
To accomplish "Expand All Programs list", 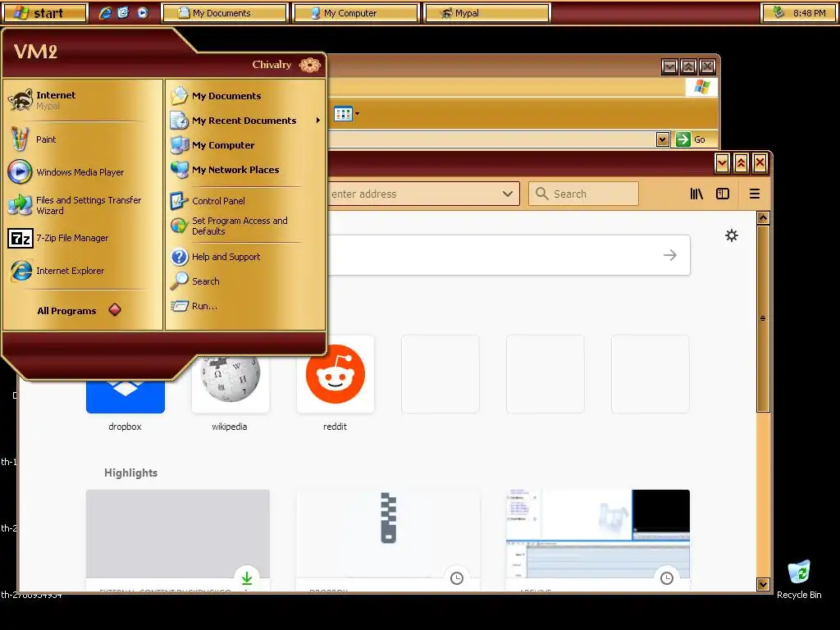I will click(x=79, y=310).
